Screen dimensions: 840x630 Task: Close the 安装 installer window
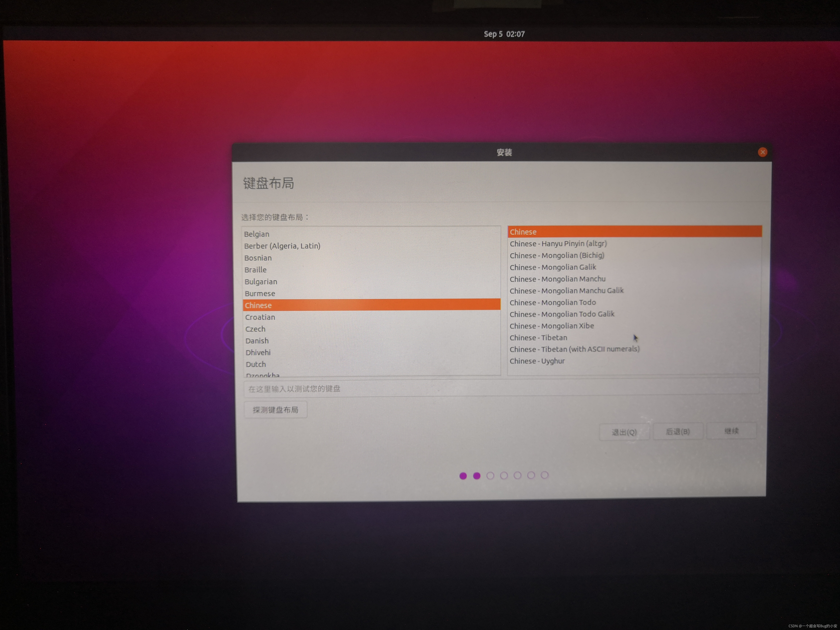click(x=762, y=152)
